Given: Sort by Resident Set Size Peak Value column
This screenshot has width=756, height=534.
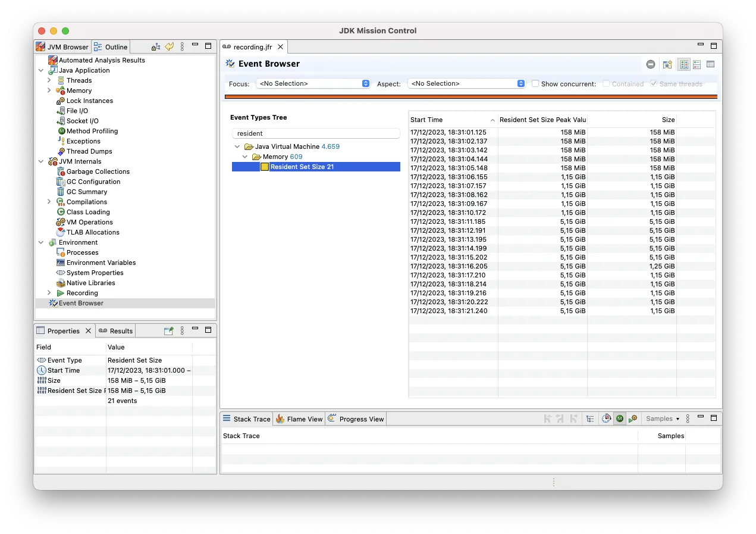Looking at the screenshot, I should point(542,120).
